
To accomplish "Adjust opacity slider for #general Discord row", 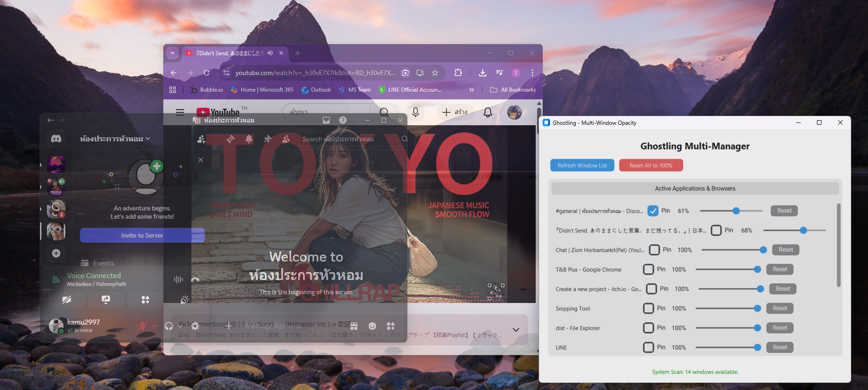I will point(731,211).
